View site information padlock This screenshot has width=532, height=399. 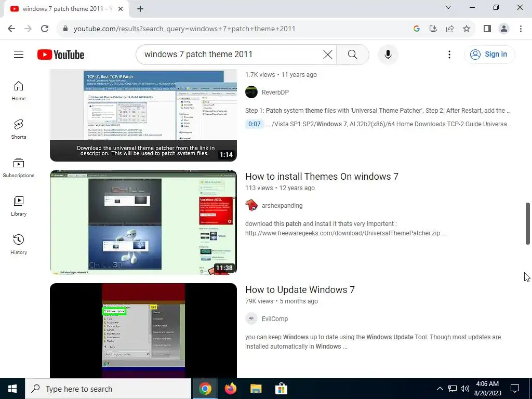[x=65, y=29]
